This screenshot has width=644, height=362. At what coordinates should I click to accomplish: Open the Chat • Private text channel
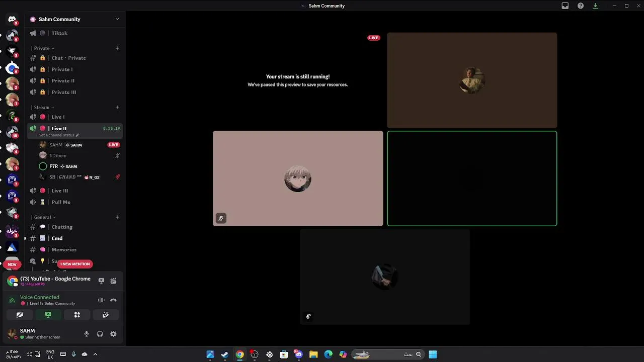click(x=75, y=58)
